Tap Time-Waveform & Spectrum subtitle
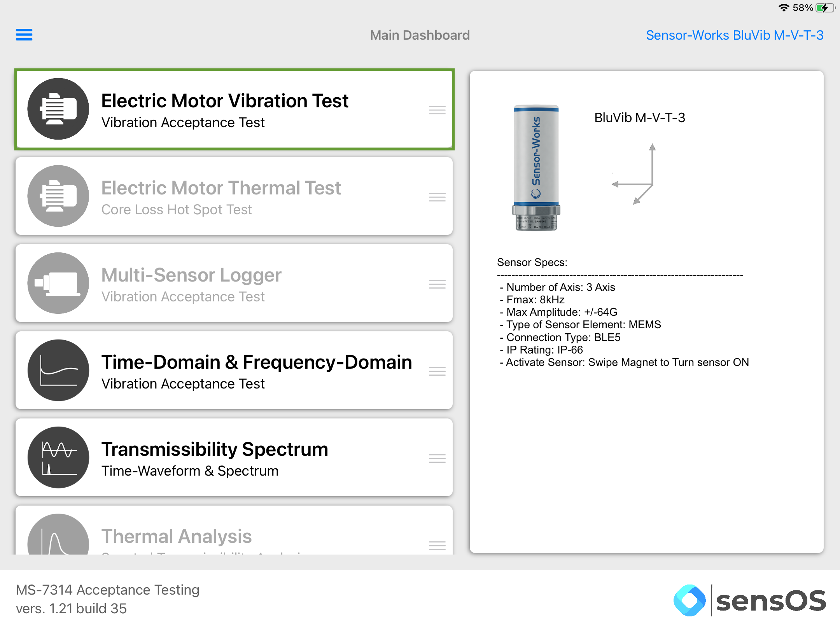This screenshot has width=840, height=630. [x=190, y=471]
